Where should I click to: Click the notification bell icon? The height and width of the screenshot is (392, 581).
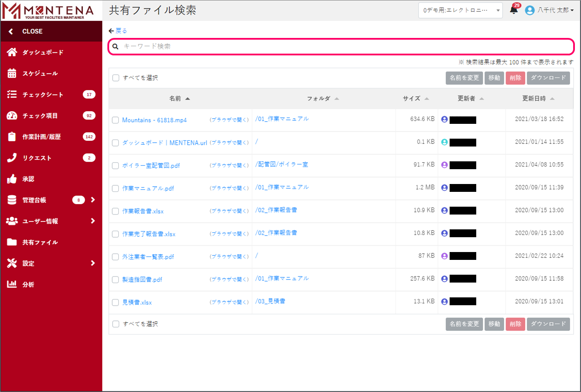point(514,10)
